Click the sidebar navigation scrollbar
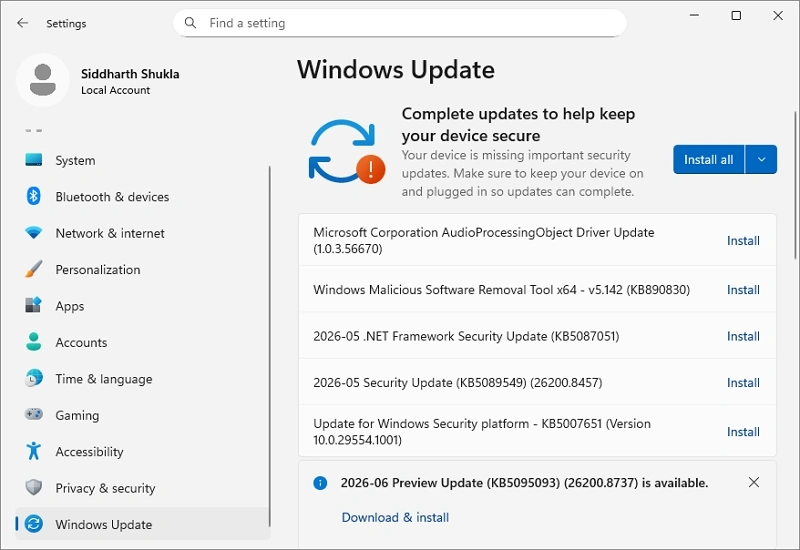This screenshot has width=800, height=550. [269, 346]
